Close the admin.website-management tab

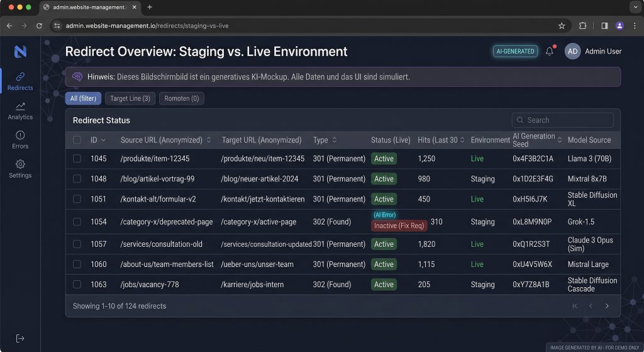point(135,7)
